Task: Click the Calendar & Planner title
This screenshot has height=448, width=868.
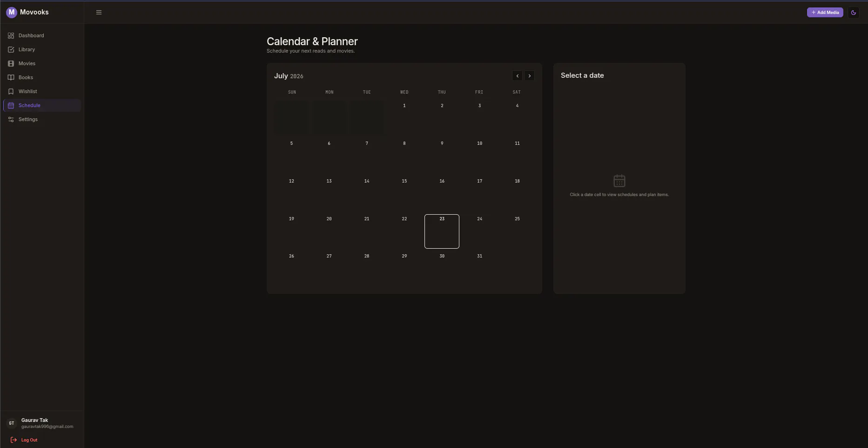Action: 312,41
